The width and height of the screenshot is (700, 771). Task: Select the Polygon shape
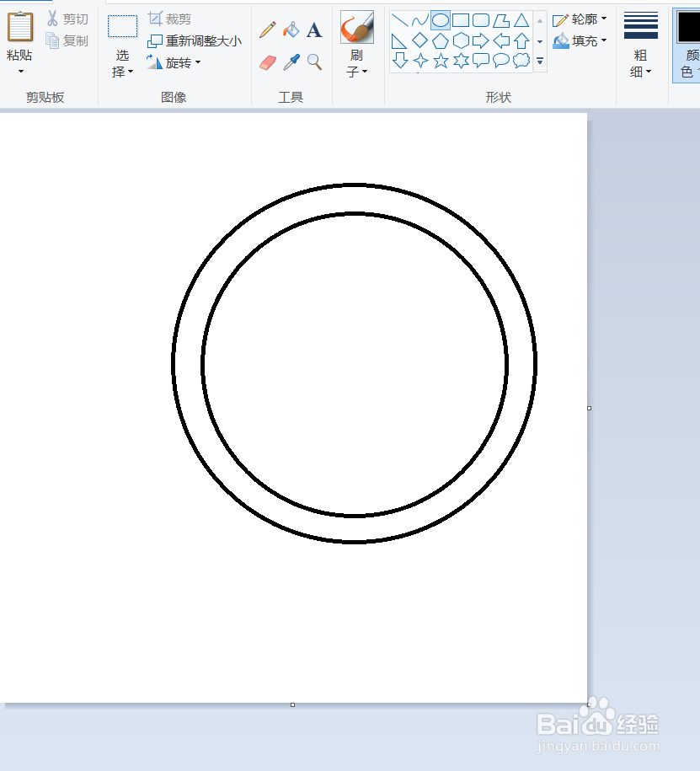pos(501,20)
